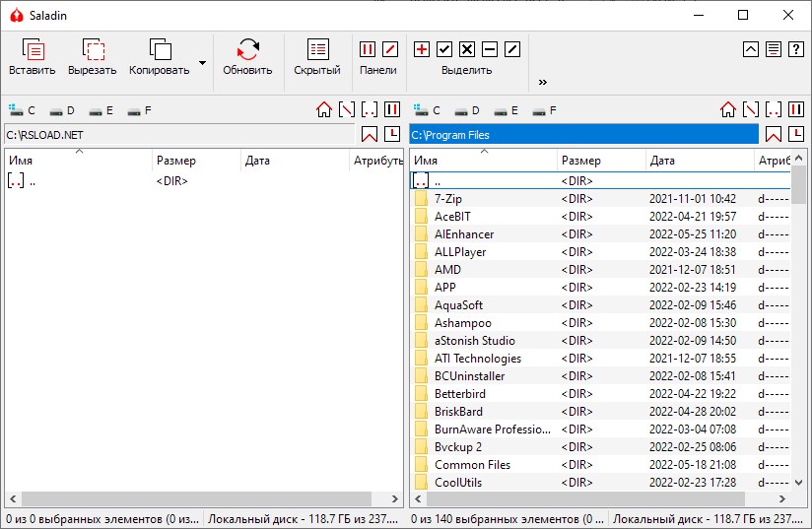
Task: Sort right panel by Дата column
Action: 700,161
